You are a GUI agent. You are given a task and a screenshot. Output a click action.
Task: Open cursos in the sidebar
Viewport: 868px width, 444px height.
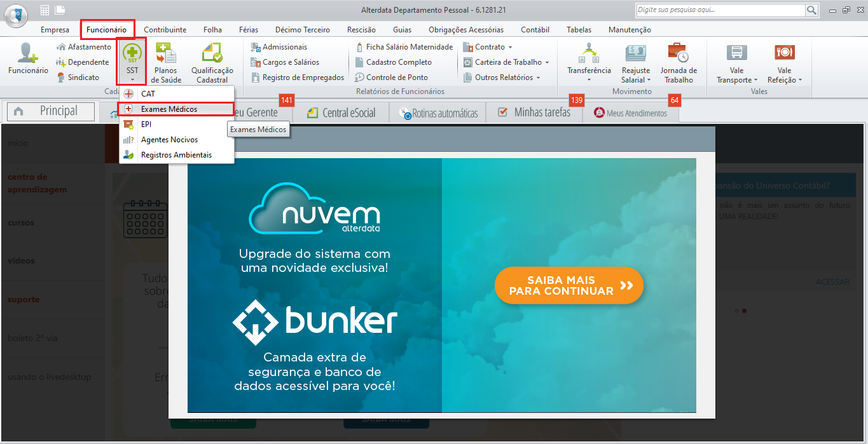click(21, 223)
